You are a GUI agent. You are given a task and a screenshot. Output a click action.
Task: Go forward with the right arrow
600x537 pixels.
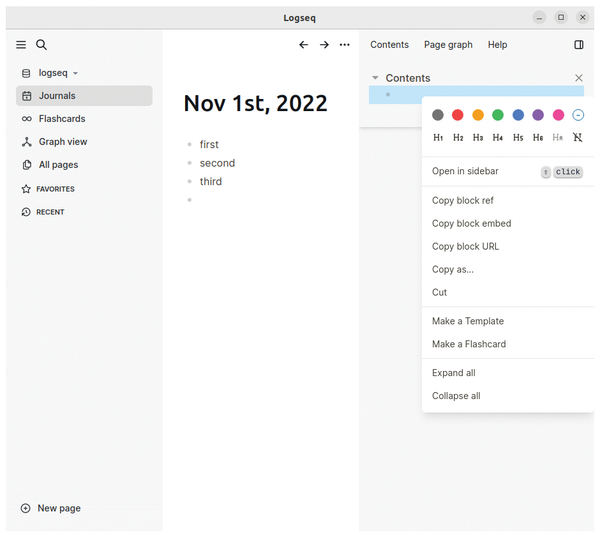click(324, 45)
